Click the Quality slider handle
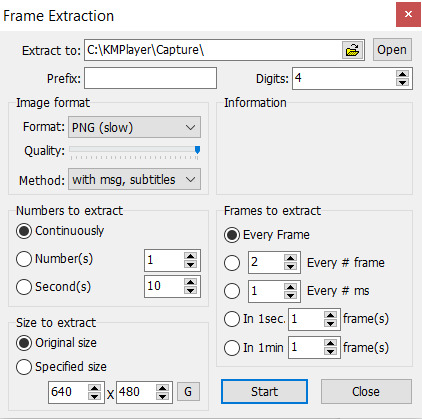Screen dimensions: 422x419 [x=197, y=150]
